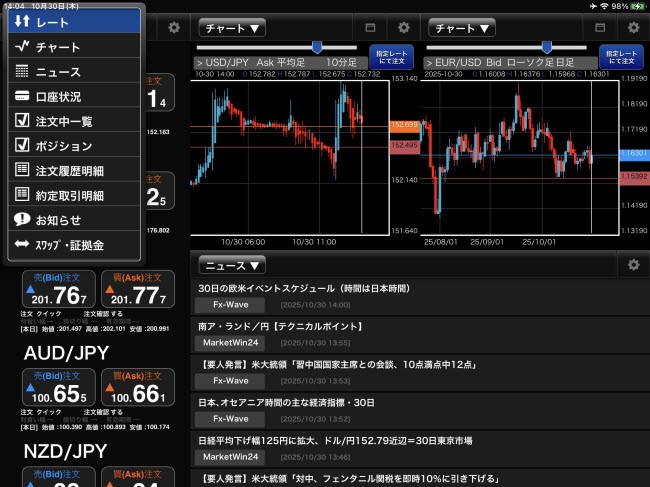Image resolution: width=650 pixels, height=487 pixels.
Task: Open news 30日の欧米イベントスケジュール
Action: coord(420,297)
